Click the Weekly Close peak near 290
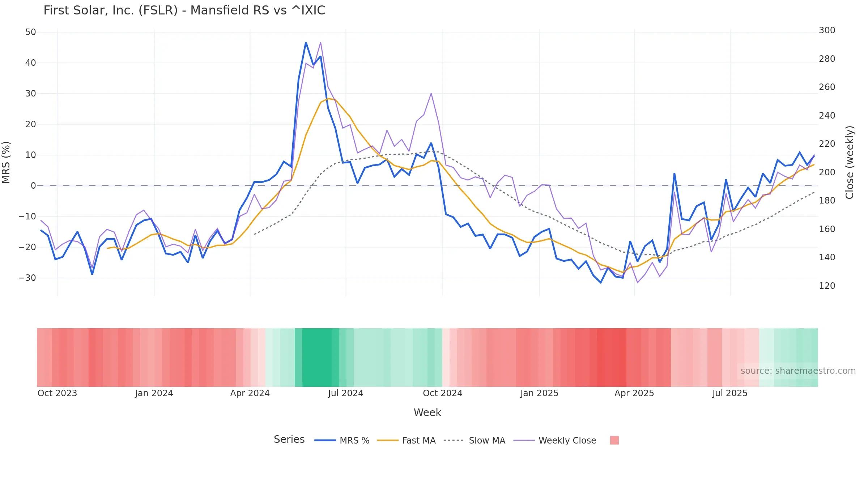868x488 pixels. click(320, 43)
